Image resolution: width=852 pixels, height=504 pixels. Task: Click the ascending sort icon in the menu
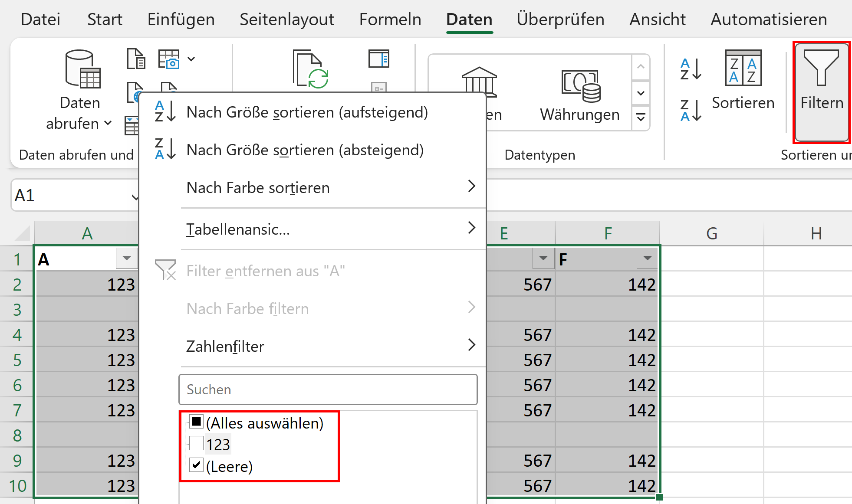(x=165, y=111)
